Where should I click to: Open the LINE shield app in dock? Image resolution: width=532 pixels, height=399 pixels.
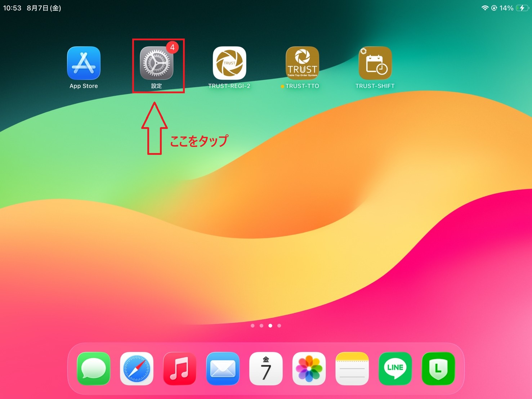[x=438, y=369]
